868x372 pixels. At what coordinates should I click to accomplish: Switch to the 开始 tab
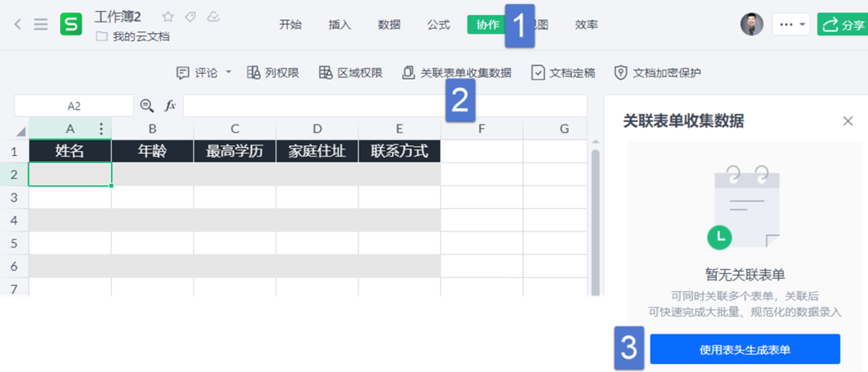click(x=290, y=24)
